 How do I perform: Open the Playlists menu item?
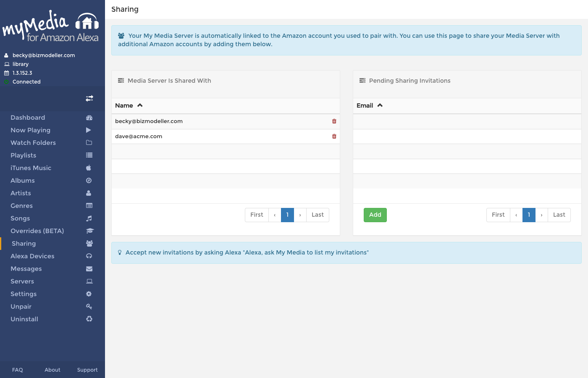click(x=24, y=155)
